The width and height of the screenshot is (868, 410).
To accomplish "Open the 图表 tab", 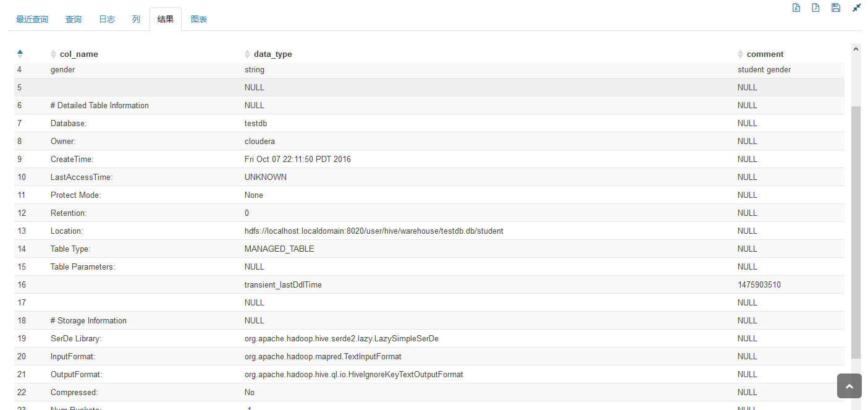I will (x=199, y=19).
